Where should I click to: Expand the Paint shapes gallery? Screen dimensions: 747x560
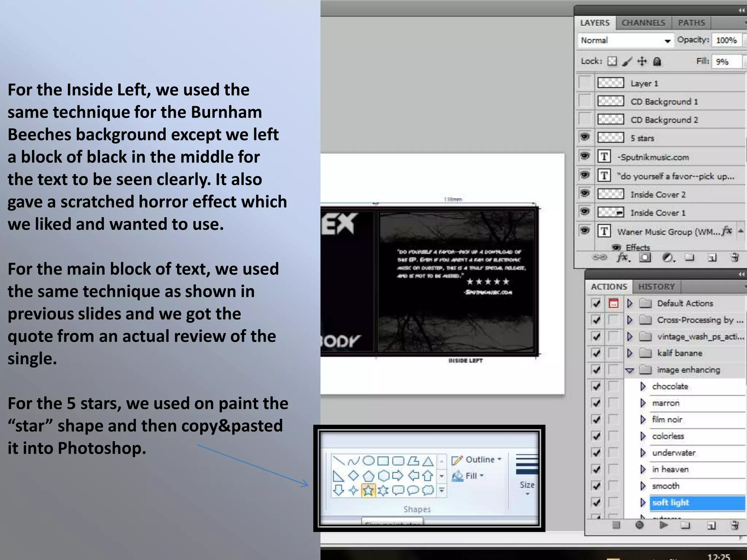(442, 491)
